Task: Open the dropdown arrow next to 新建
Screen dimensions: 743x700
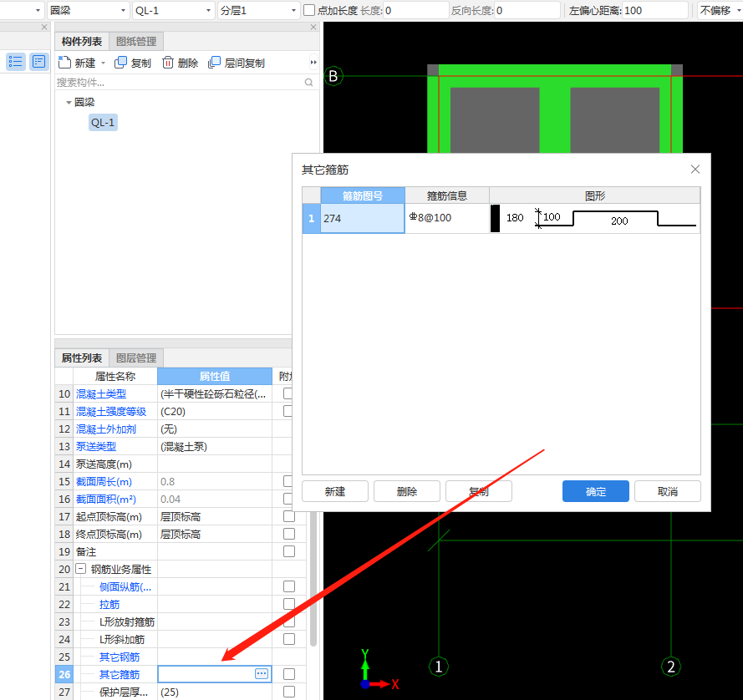Action: (x=103, y=63)
